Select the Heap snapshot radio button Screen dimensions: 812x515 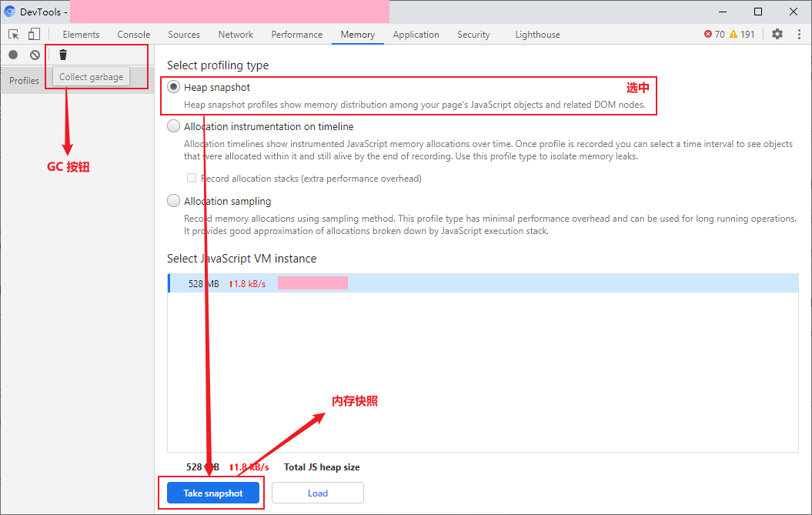coord(174,88)
